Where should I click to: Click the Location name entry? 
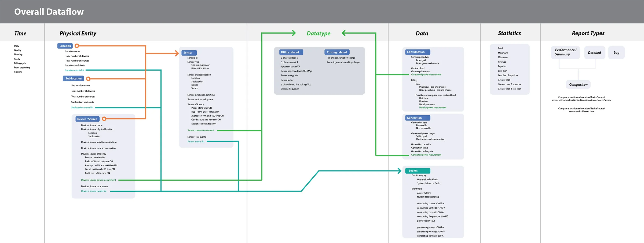click(73, 51)
